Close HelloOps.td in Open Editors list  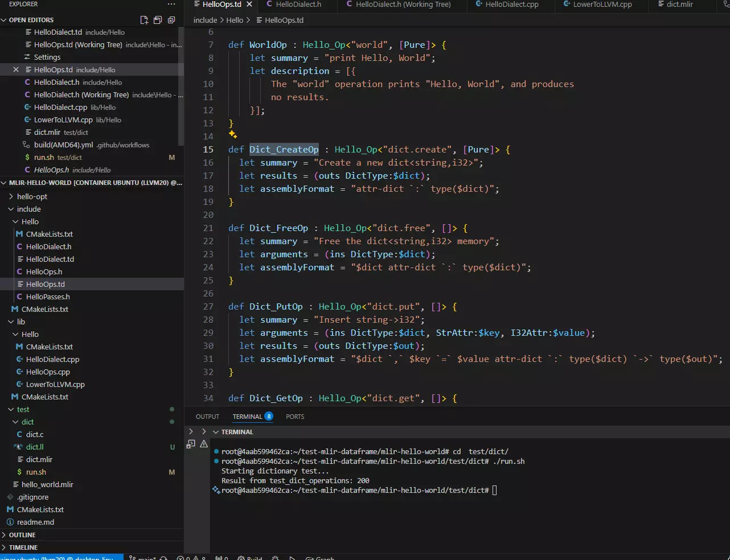[x=16, y=69]
